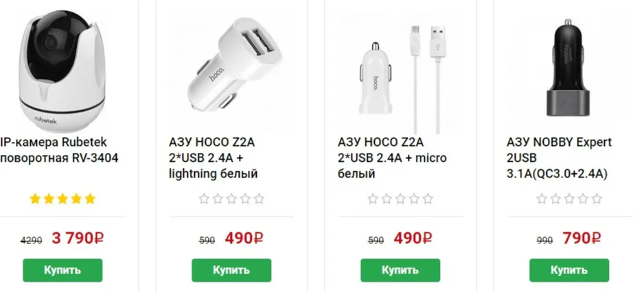Open the АЗУ HOCO Z2A micro белый title
The image size is (644, 292).
[x=392, y=158]
